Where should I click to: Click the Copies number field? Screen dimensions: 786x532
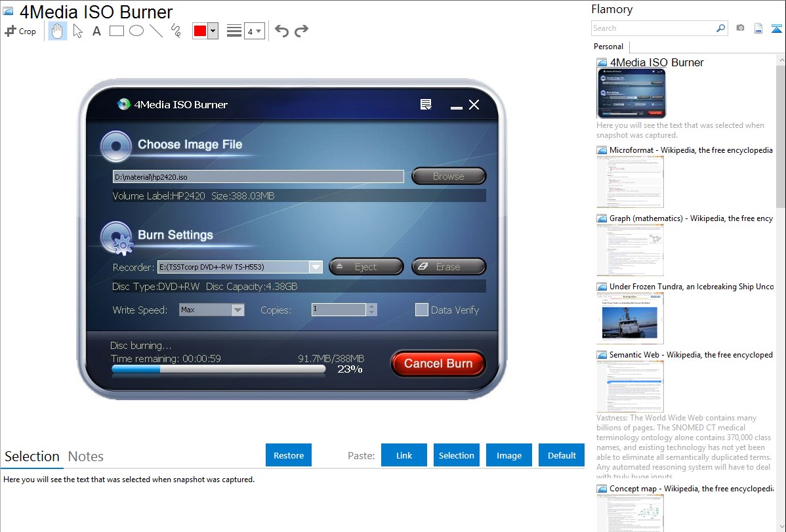click(339, 310)
